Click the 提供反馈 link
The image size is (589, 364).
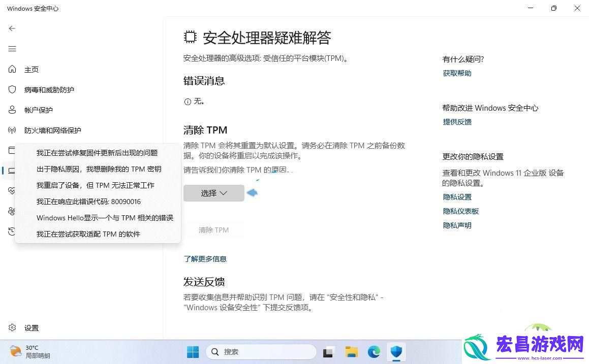coord(457,122)
